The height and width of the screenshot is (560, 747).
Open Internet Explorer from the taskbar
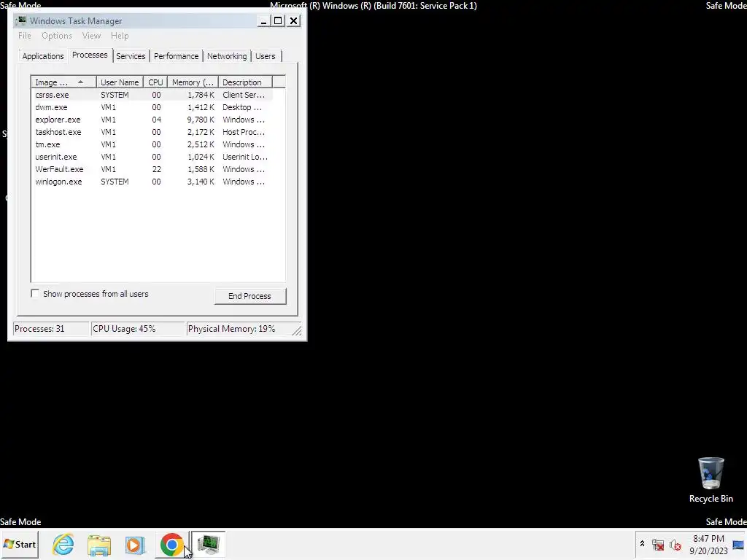click(63, 544)
